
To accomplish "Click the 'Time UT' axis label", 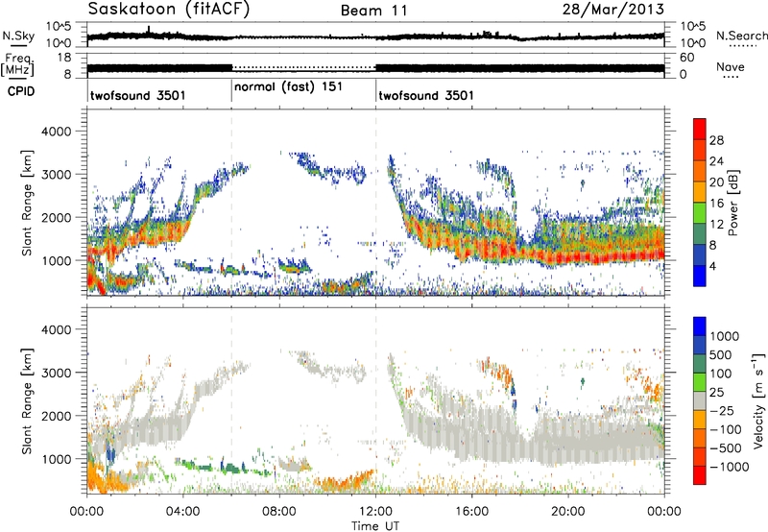I will point(375,526).
